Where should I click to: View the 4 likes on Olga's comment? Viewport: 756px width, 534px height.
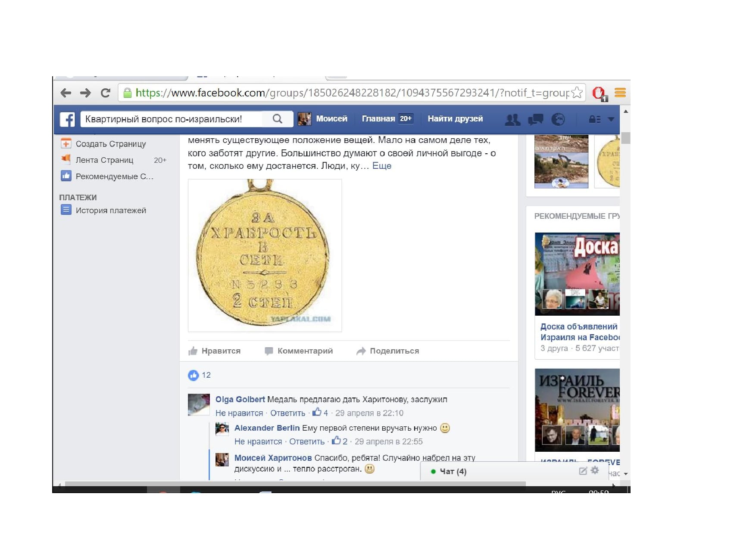click(x=320, y=413)
